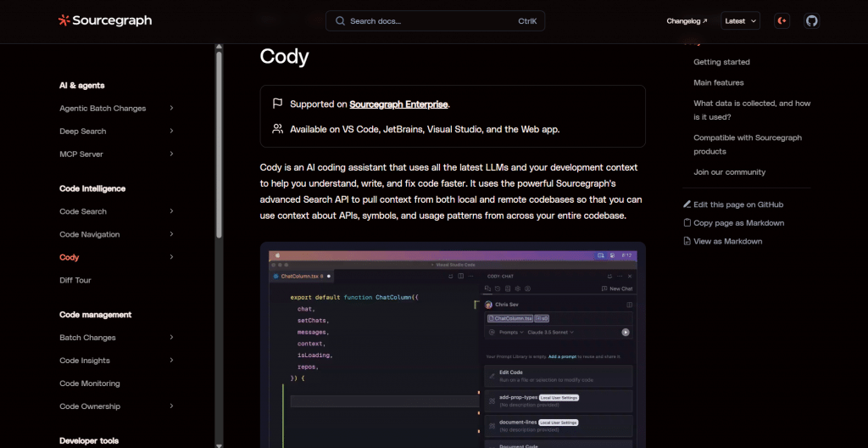The image size is (868, 448).
Task: Click the flag icon beside Supported on
Action: tap(277, 104)
